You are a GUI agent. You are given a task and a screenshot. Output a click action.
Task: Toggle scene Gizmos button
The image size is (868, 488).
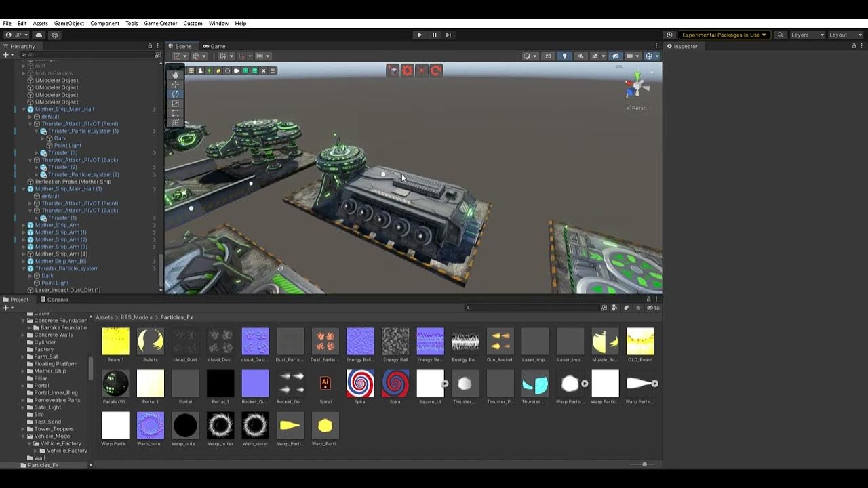point(650,56)
